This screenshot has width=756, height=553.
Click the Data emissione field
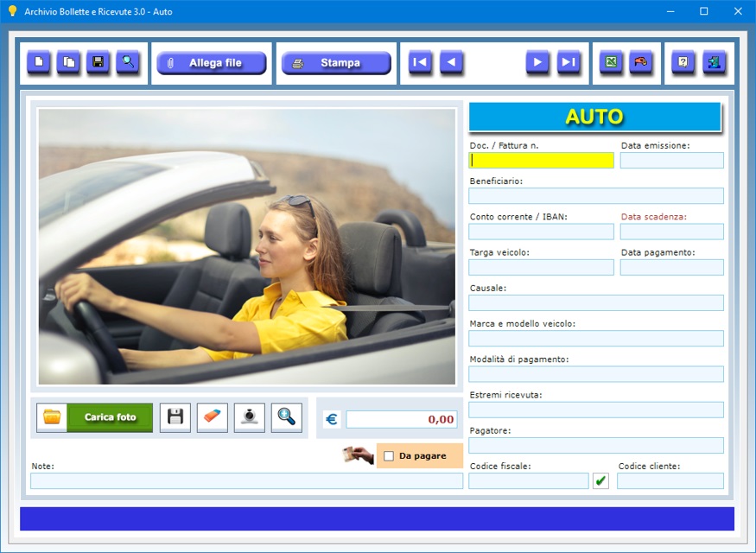click(671, 160)
